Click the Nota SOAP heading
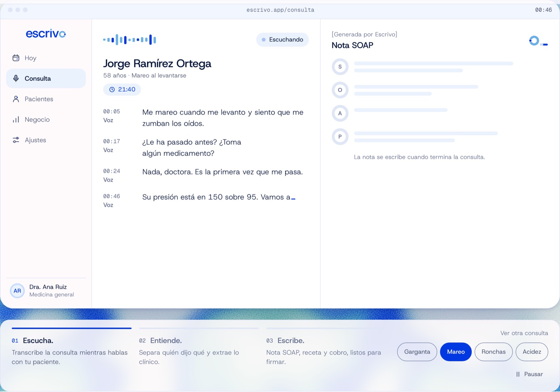560x392 pixels. pos(352,45)
